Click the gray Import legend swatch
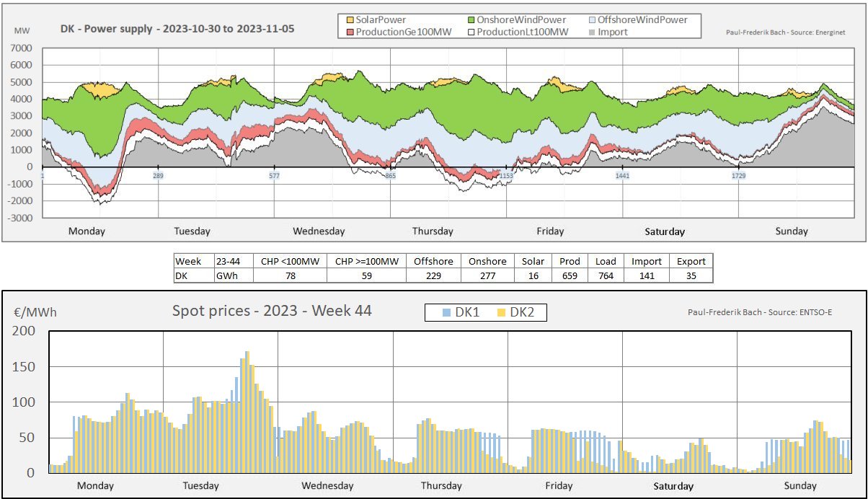868x499 pixels. [591, 32]
